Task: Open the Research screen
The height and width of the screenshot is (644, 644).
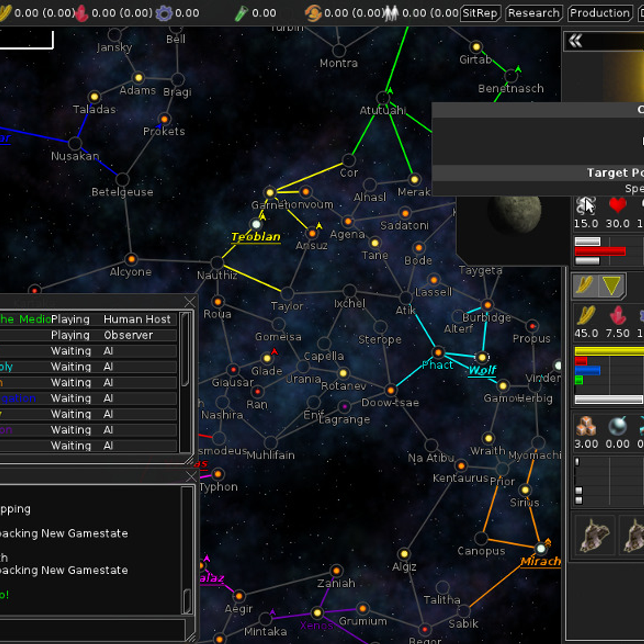Action: point(533,13)
